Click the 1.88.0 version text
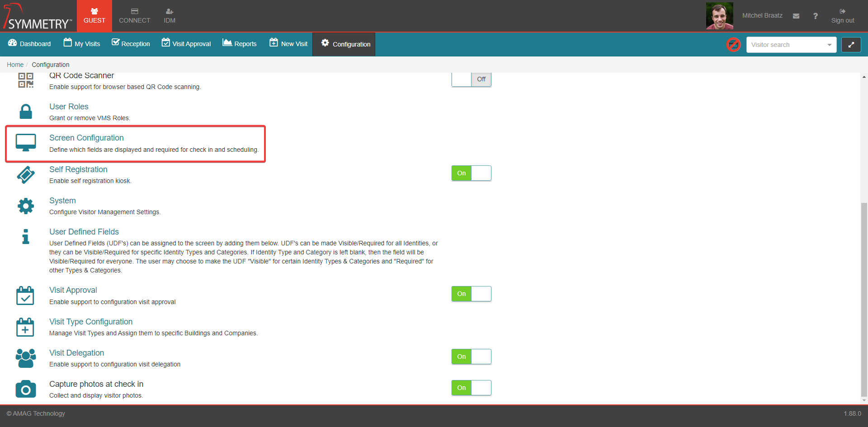This screenshot has width=868, height=427. [852, 413]
